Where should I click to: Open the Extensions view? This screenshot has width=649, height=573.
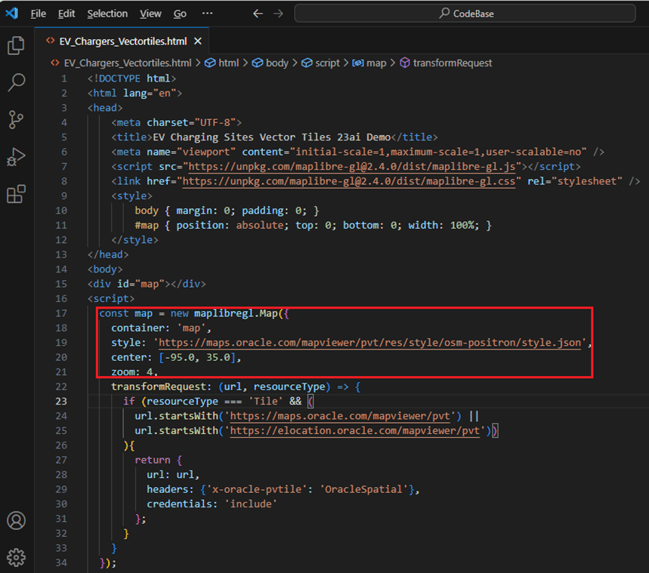click(x=16, y=194)
